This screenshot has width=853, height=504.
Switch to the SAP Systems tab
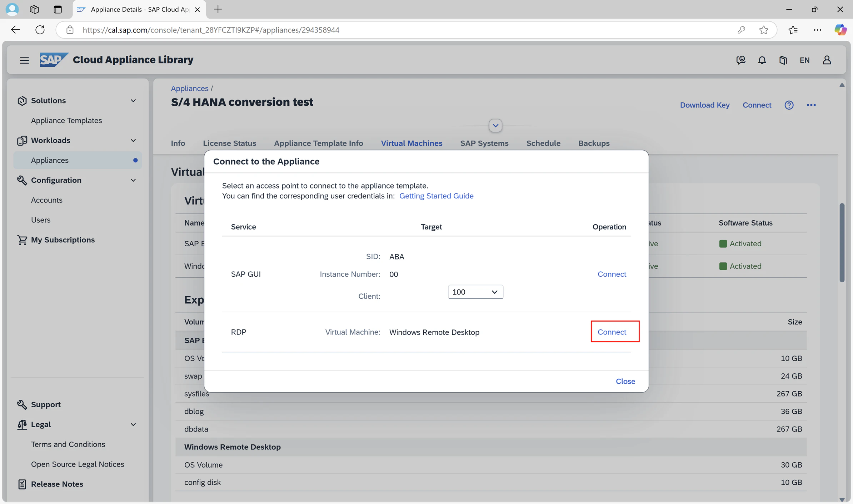(x=484, y=143)
